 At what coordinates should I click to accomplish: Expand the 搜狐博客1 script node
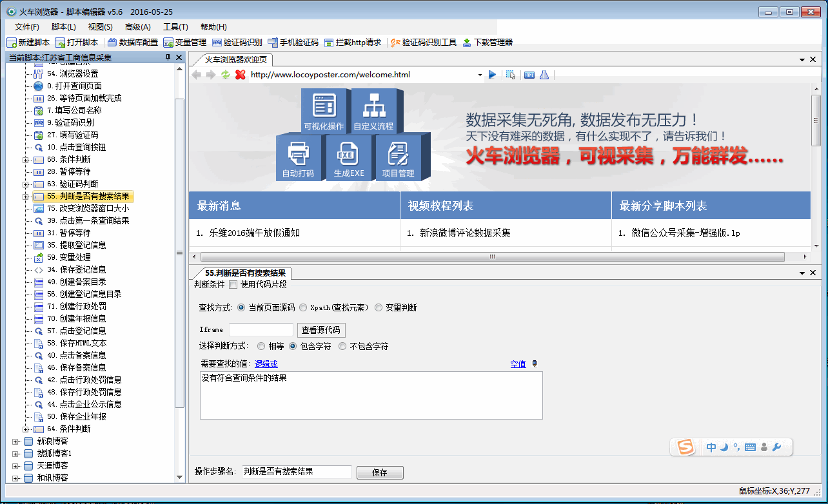point(15,454)
